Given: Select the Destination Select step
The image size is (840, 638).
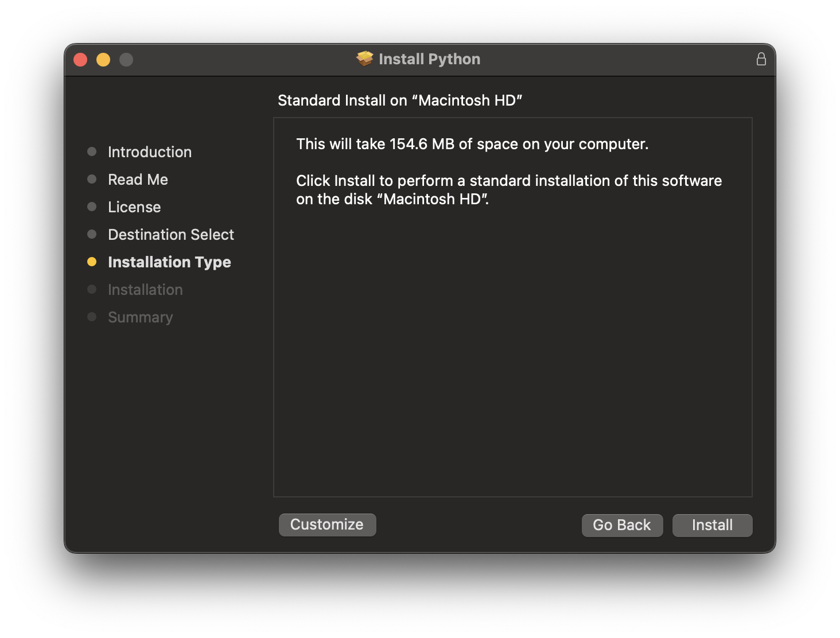Looking at the screenshot, I should click(x=171, y=235).
